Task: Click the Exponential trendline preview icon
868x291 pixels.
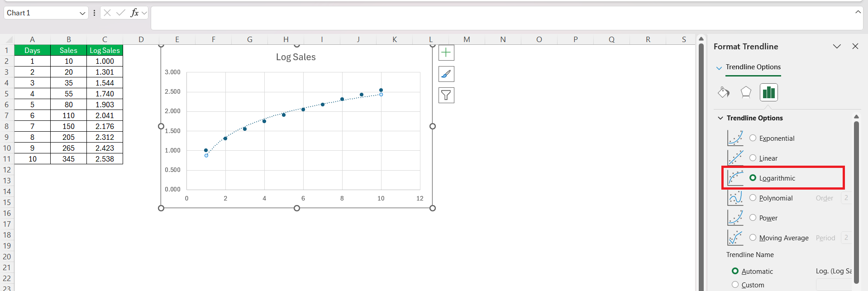Action: click(x=735, y=138)
